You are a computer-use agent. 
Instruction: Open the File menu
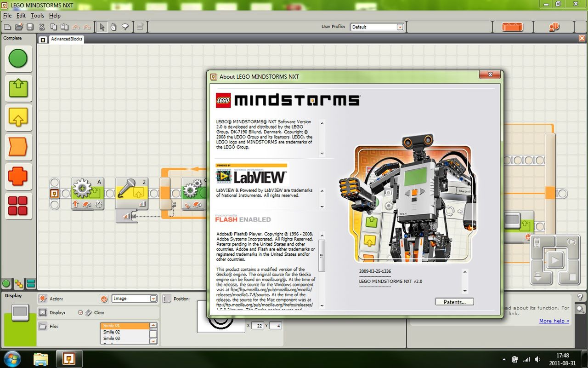(7, 16)
